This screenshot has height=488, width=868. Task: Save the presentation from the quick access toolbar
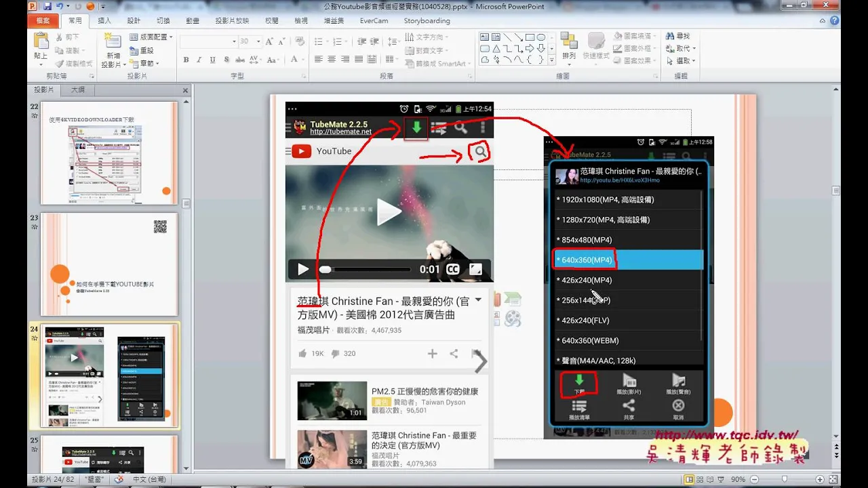[47, 6]
